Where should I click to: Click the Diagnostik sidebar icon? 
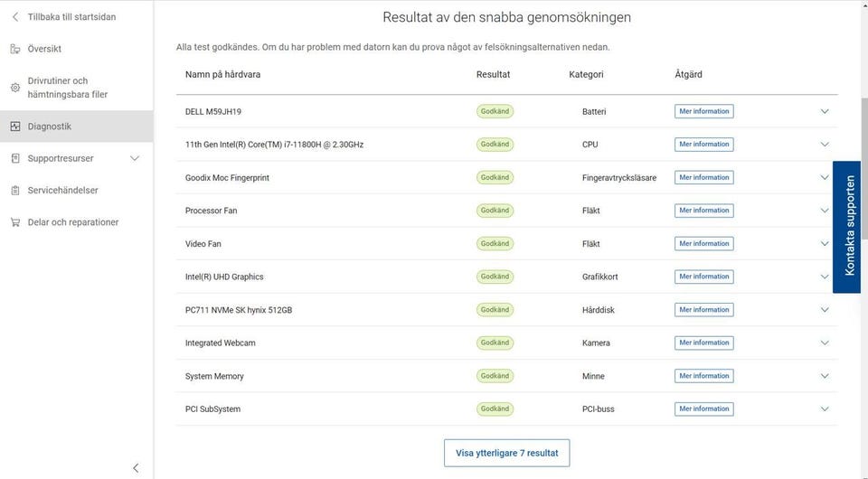click(x=15, y=127)
